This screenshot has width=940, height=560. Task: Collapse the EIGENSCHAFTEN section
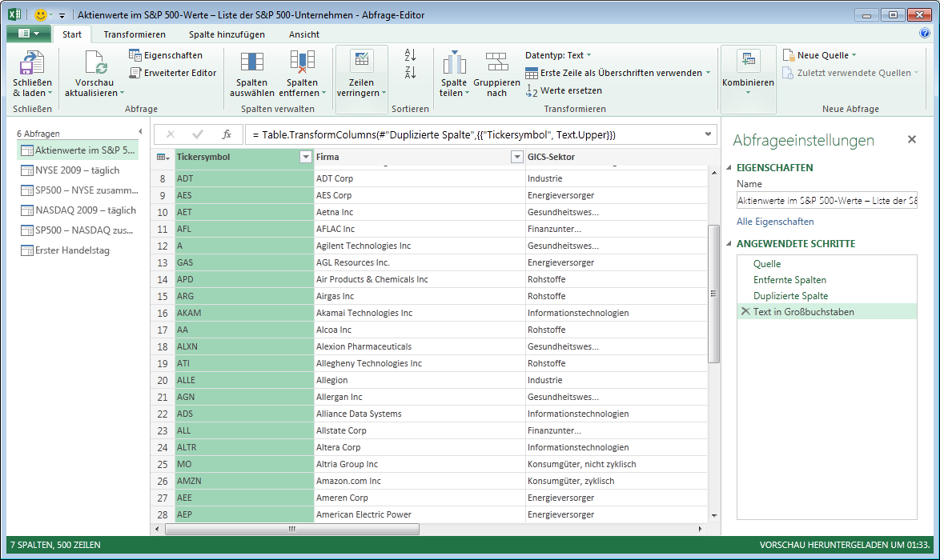[x=729, y=168]
